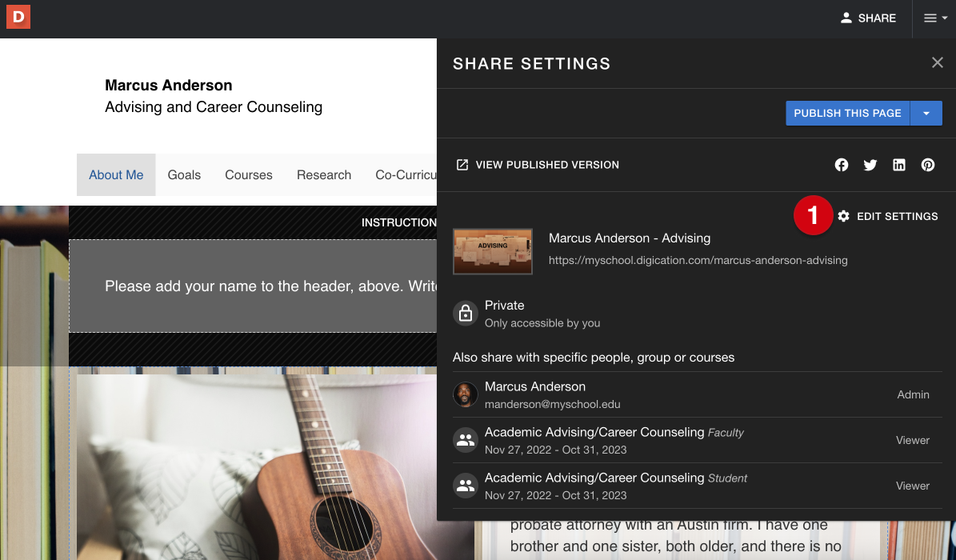
Task: Share to Facebook icon
Action: click(842, 165)
